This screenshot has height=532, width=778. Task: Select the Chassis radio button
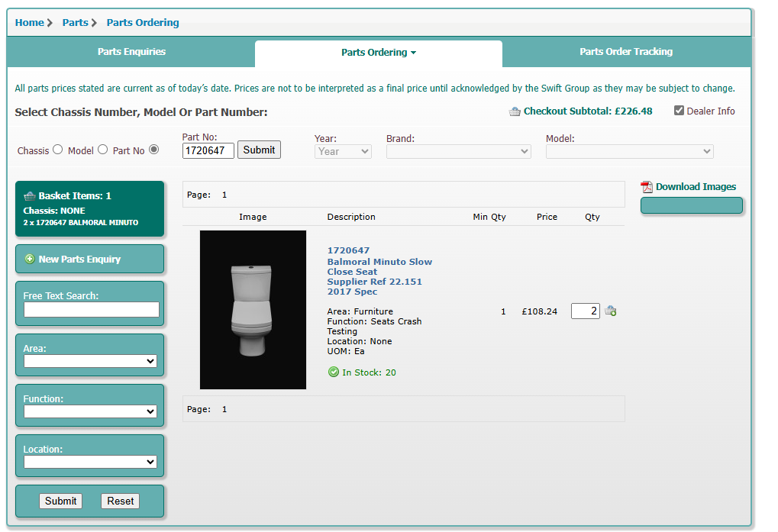(57, 150)
